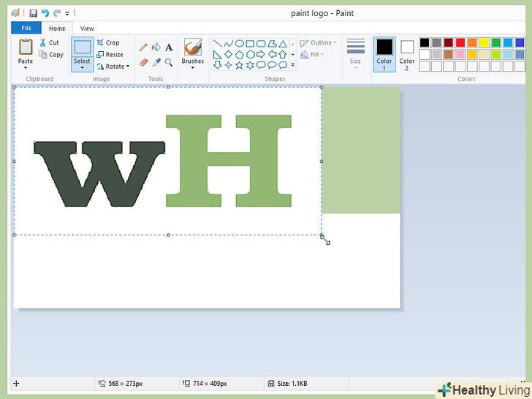
Task: Toggle Color 1 as active color
Action: [x=384, y=53]
